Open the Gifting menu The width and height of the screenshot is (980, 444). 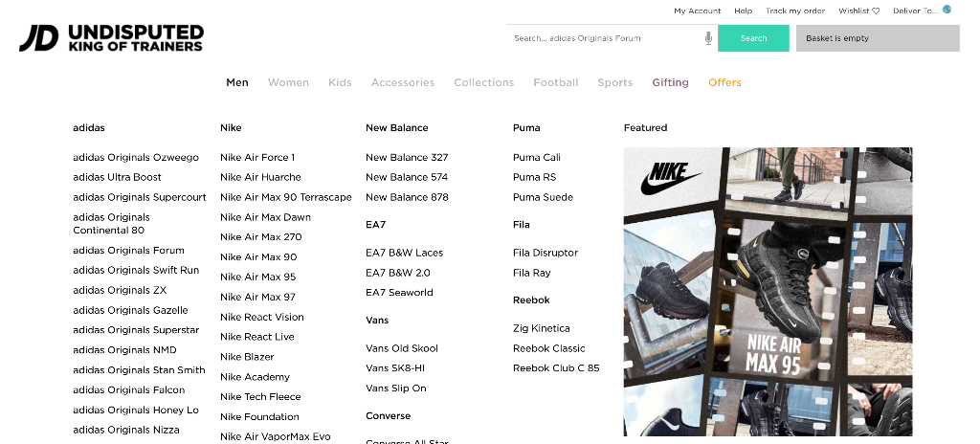pos(670,82)
